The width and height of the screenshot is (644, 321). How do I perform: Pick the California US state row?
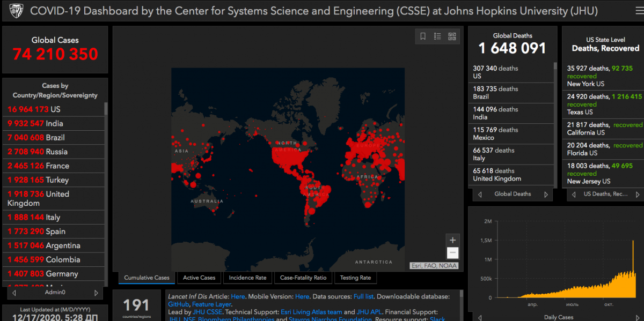click(602, 129)
